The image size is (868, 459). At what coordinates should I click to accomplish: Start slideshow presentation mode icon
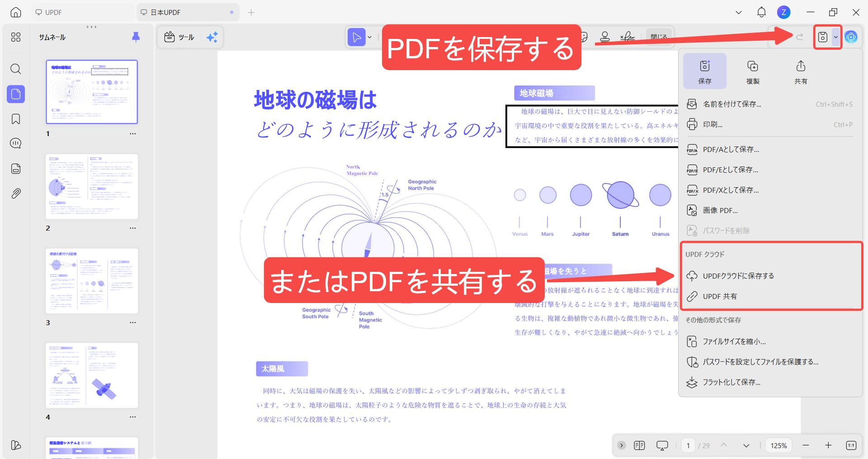tap(662, 445)
